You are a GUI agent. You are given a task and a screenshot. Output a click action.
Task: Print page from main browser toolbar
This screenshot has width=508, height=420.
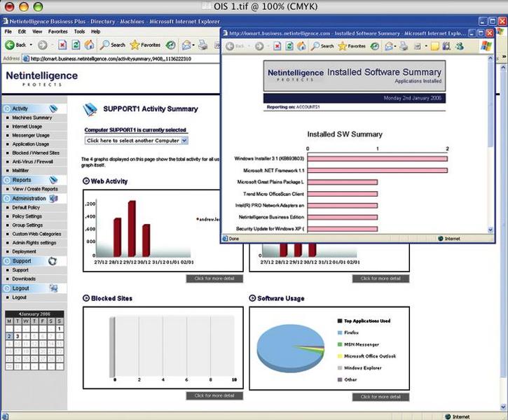[202, 45]
